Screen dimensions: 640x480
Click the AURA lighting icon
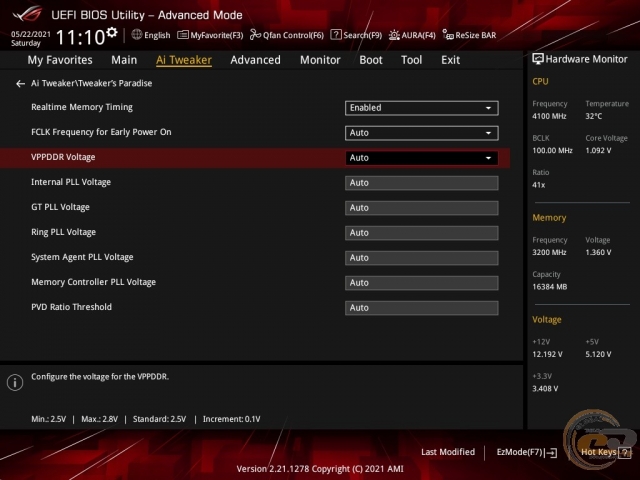tap(394, 35)
